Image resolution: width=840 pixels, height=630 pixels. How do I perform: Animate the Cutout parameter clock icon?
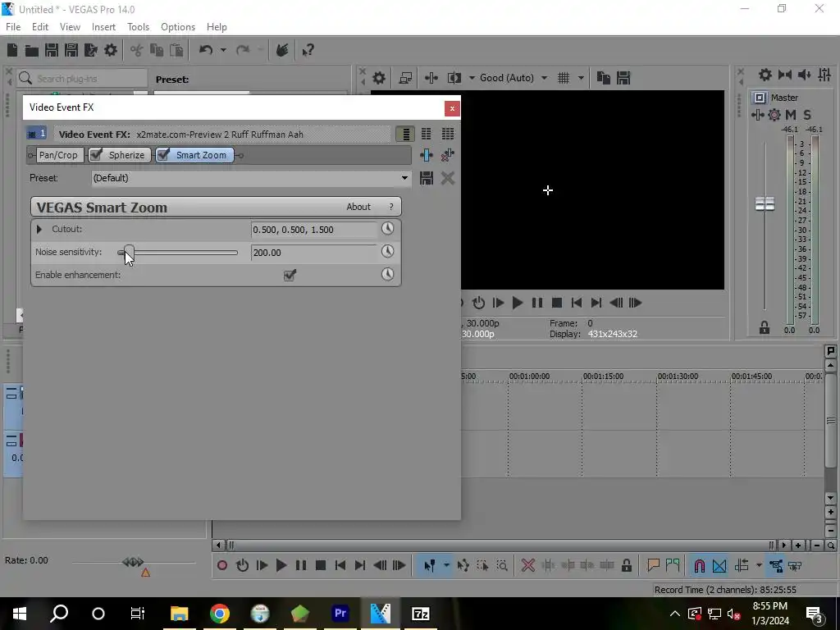387,229
